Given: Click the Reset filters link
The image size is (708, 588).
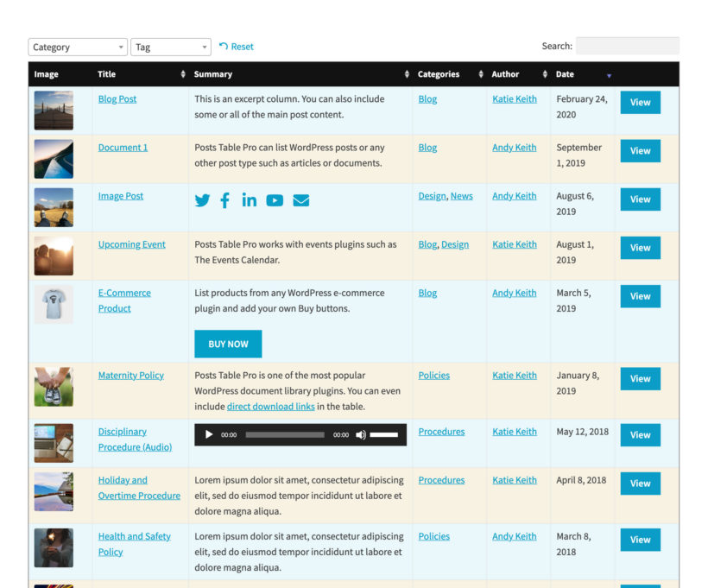Looking at the screenshot, I should pyautogui.click(x=237, y=46).
